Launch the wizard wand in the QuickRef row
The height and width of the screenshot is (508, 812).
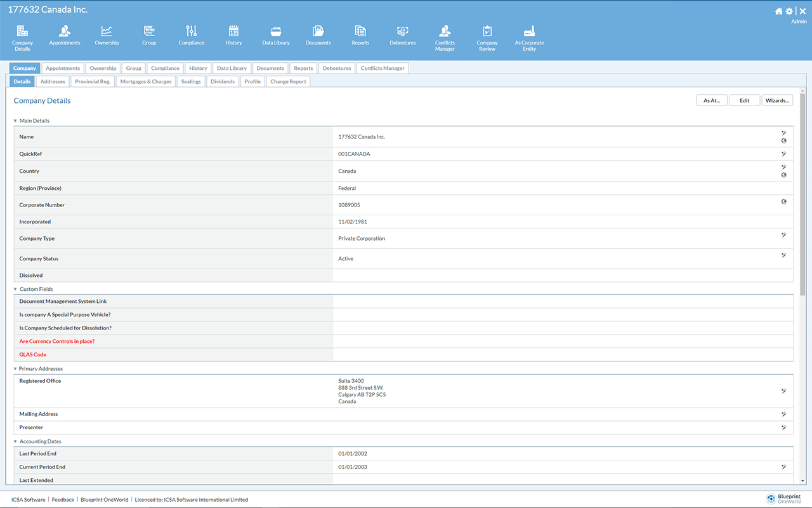click(783, 154)
